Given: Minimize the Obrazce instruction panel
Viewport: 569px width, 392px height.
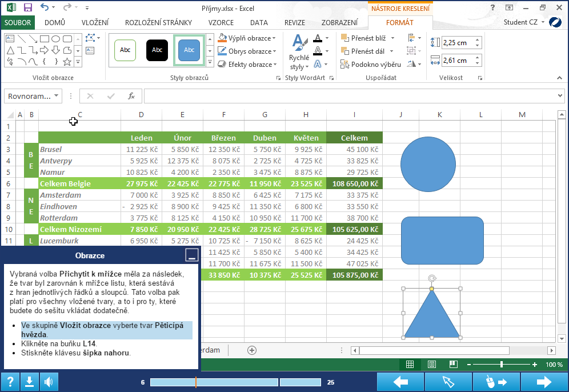Looking at the screenshot, I should point(192,255).
